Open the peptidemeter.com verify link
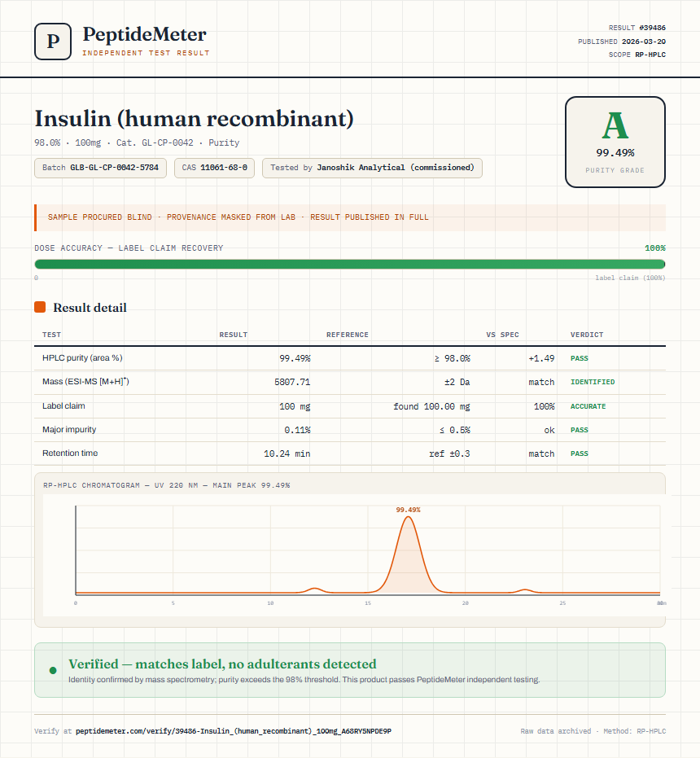The image size is (700, 758). (234, 731)
